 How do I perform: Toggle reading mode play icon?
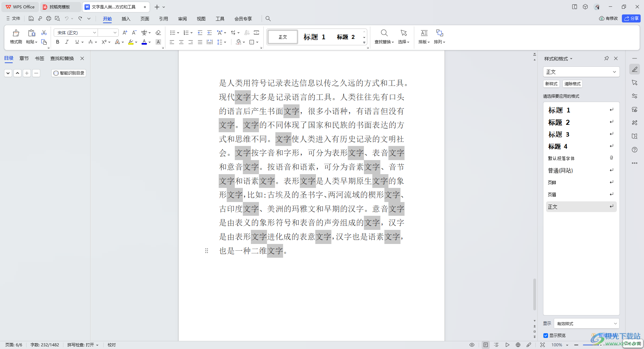pyautogui.click(x=507, y=345)
